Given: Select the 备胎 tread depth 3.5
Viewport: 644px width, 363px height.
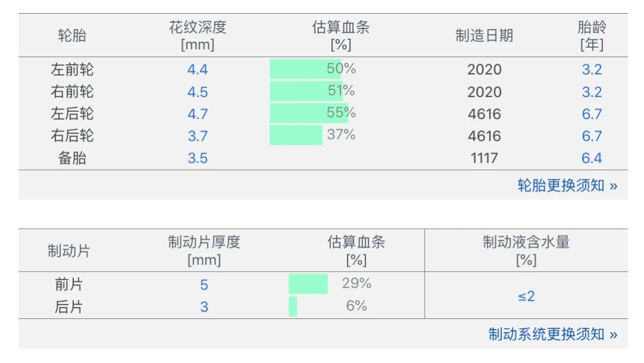Looking at the screenshot, I should coord(197,158).
